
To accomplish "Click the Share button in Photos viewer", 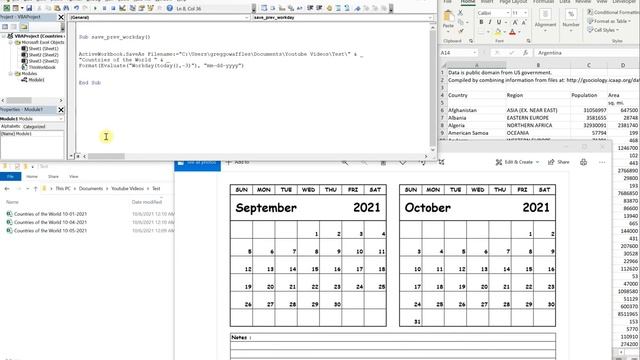I will tap(558, 162).
